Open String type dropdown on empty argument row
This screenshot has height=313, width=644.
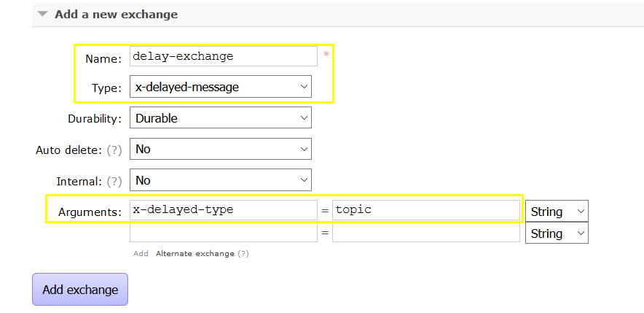tap(557, 233)
